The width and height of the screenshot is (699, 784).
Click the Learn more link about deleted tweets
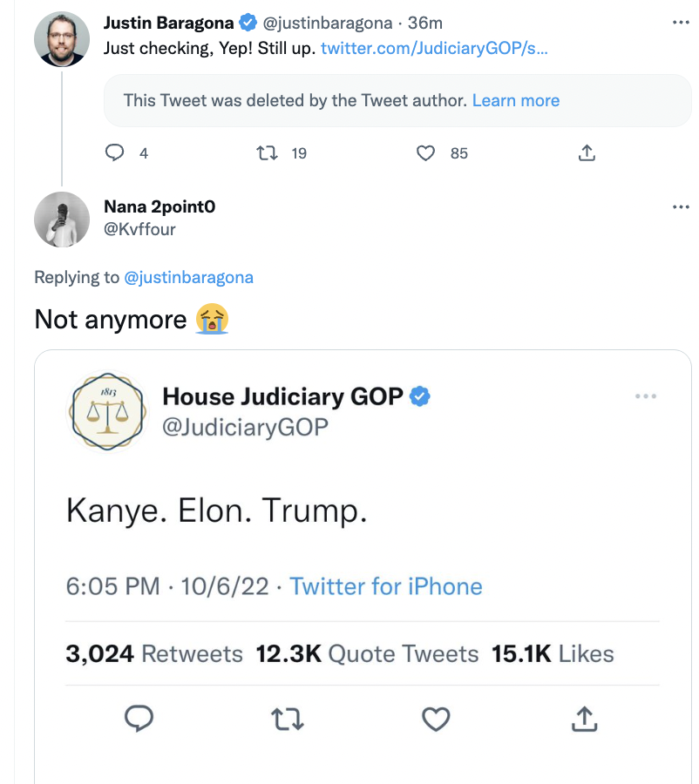tap(515, 100)
